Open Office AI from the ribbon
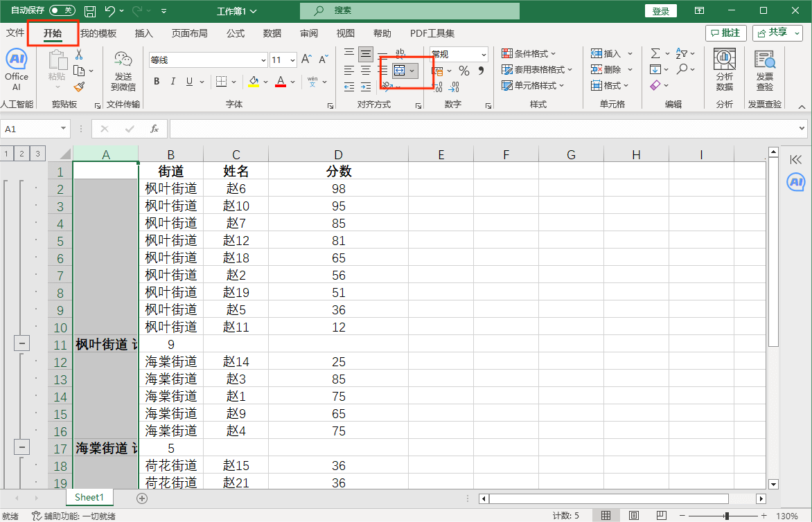812x522 pixels. [x=16, y=70]
